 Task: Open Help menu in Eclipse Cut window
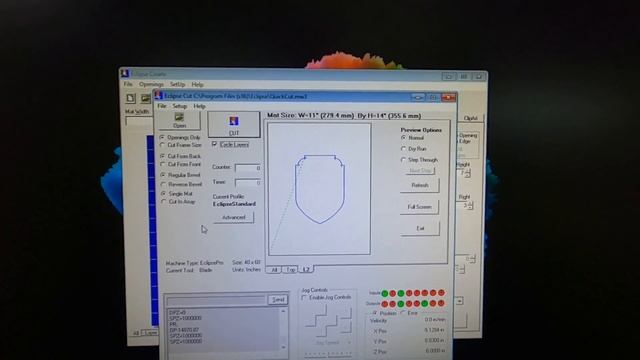[199, 106]
